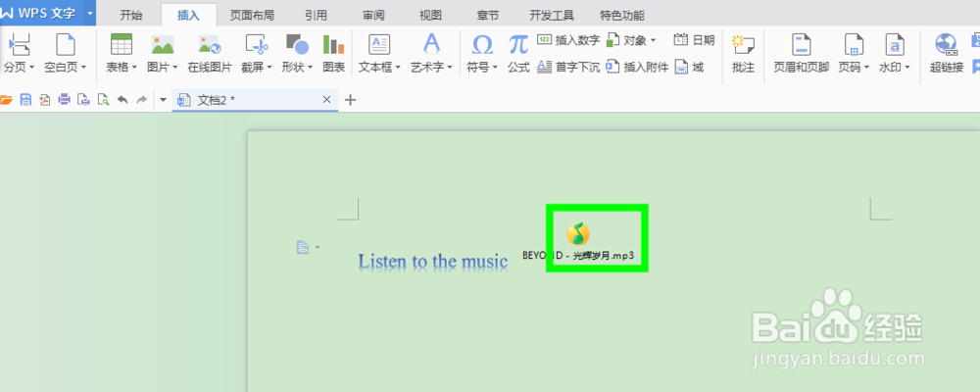The width and height of the screenshot is (980, 392).
Task: Select the 插入 ribbon tab
Action: pyautogui.click(x=189, y=16)
